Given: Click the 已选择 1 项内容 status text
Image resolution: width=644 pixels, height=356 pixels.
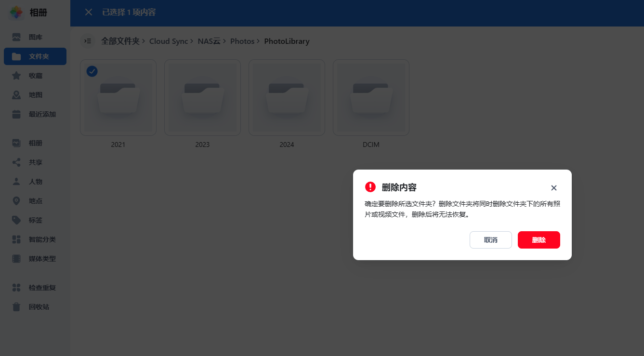Looking at the screenshot, I should 129,12.
